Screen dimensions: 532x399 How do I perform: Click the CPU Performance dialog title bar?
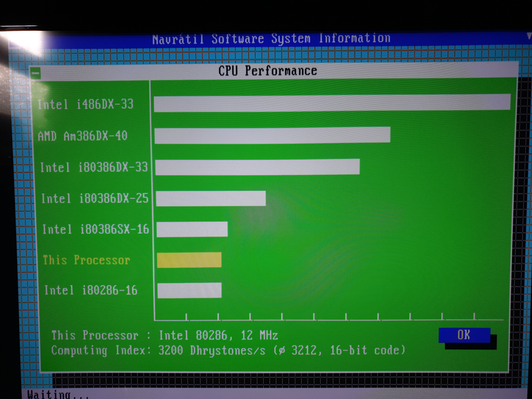point(267,71)
